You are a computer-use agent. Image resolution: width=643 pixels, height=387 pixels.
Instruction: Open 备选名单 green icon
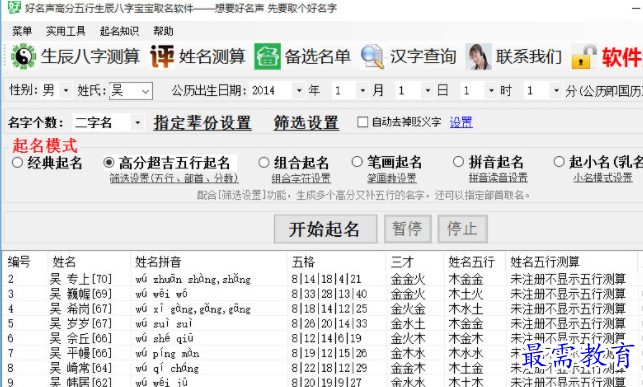(x=267, y=56)
